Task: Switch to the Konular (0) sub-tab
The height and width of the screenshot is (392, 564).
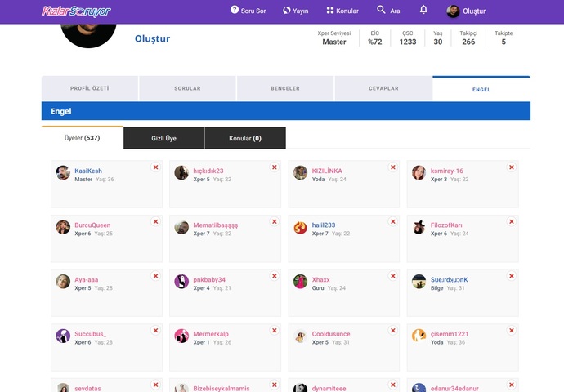Action: pos(245,138)
